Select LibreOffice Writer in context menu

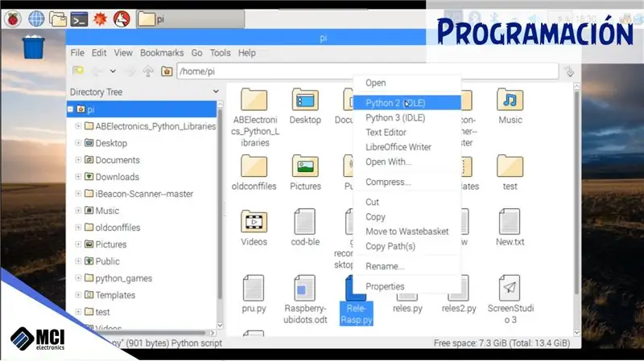click(407, 147)
